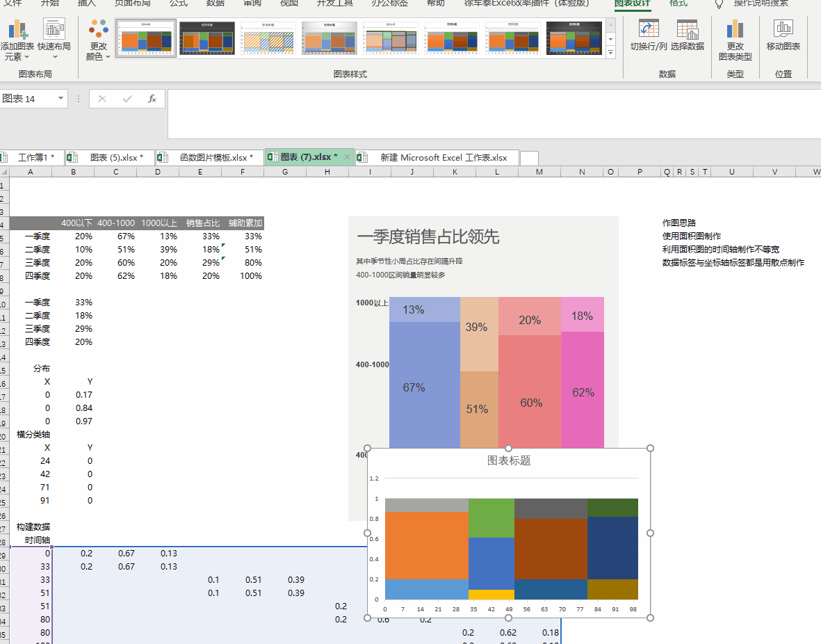This screenshot has height=644, width=821.
Task: Click the chart title 图表标题
Action: coord(509,460)
